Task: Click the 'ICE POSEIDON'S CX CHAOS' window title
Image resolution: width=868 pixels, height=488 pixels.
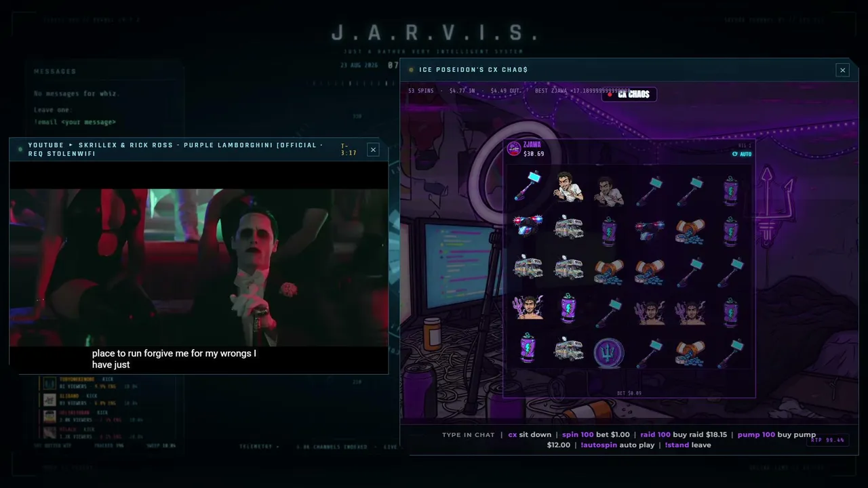Action: pos(473,70)
